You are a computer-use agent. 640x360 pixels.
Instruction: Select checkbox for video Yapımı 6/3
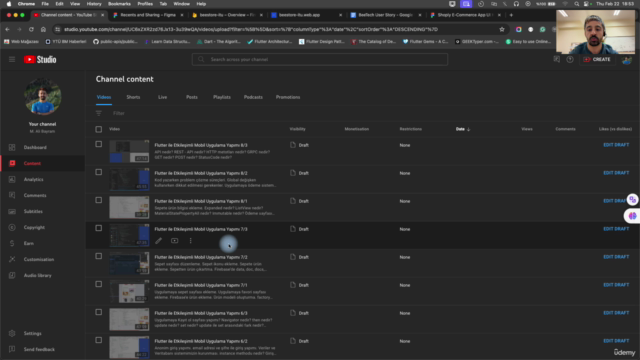(99, 312)
